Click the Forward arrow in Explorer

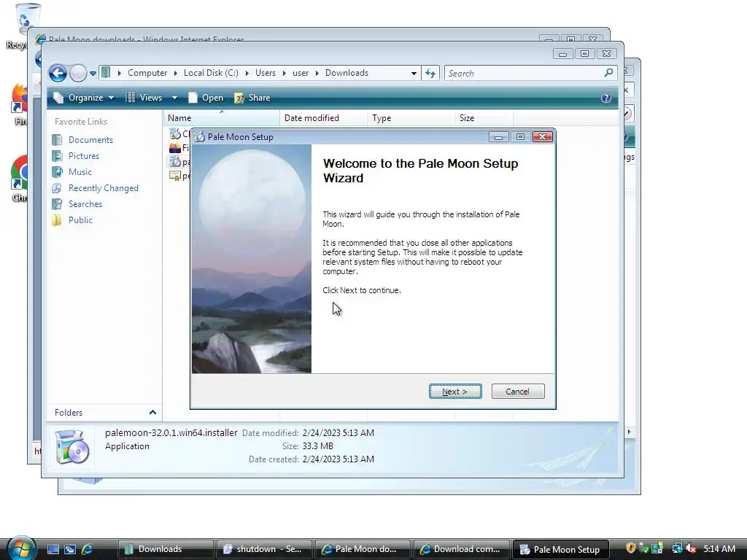(78, 74)
